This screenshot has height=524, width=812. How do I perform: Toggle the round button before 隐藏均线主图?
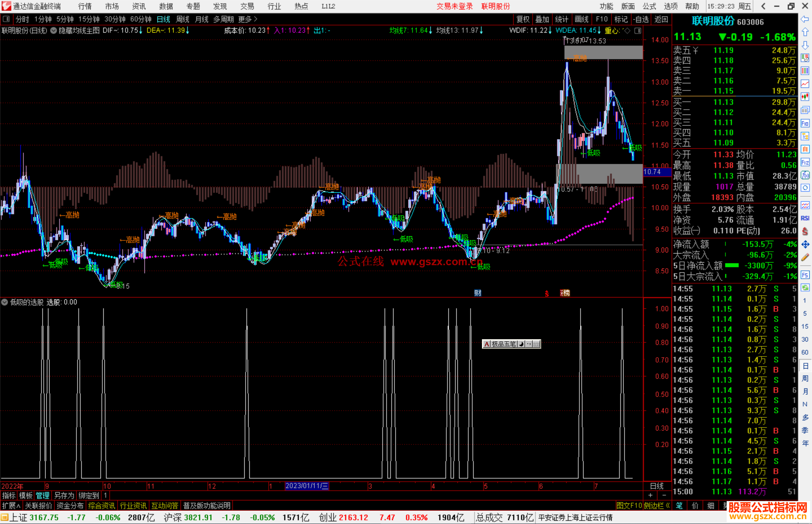tap(54, 30)
